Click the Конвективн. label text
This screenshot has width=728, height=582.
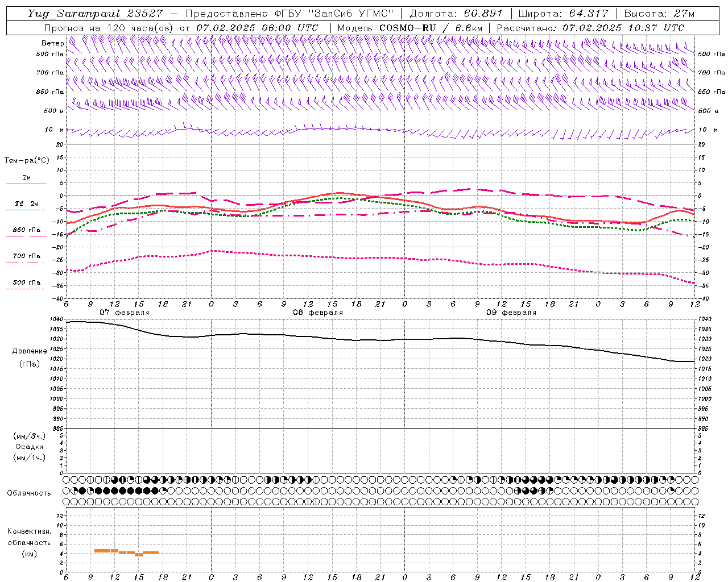29,531
